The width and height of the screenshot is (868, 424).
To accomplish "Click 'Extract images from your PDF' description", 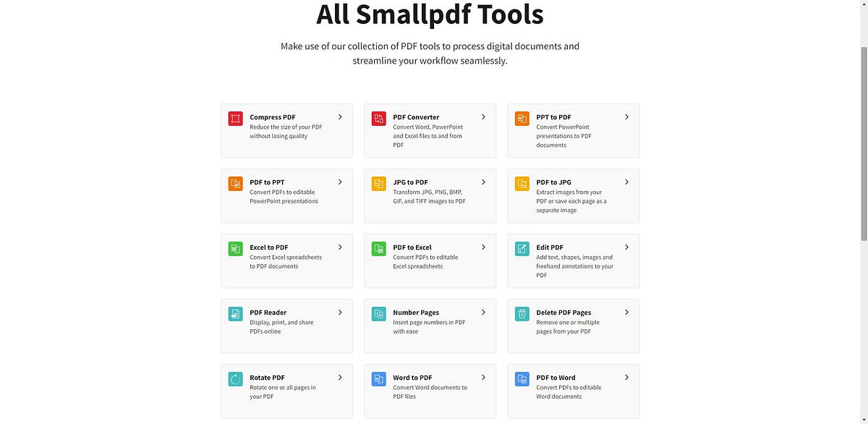I will (571, 201).
